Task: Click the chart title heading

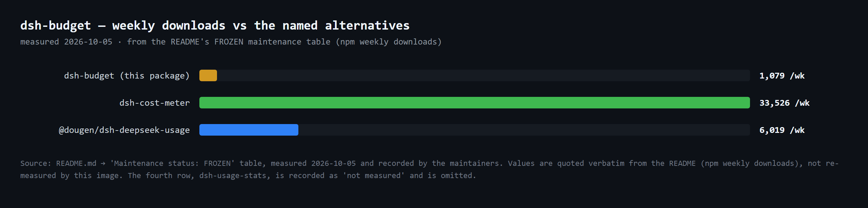Action: click(215, 25)
